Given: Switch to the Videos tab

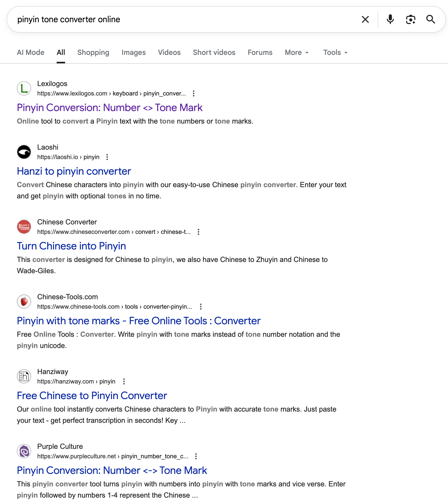Looking at the screenshot, I should [x=169, y=52].
